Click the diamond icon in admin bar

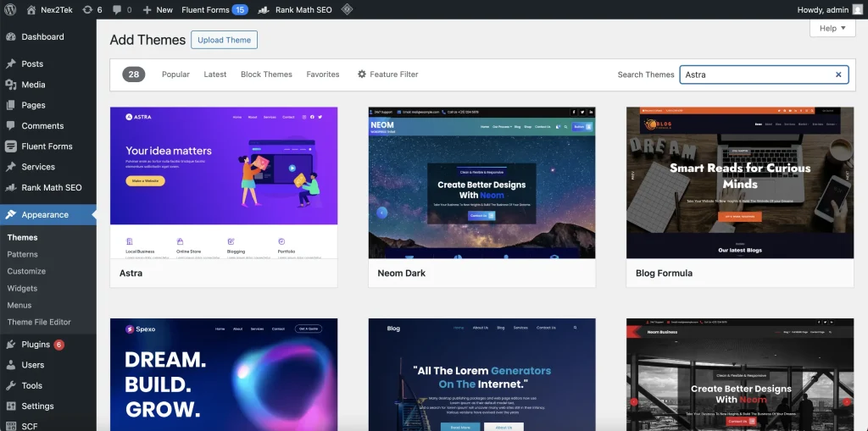[347, 9]
